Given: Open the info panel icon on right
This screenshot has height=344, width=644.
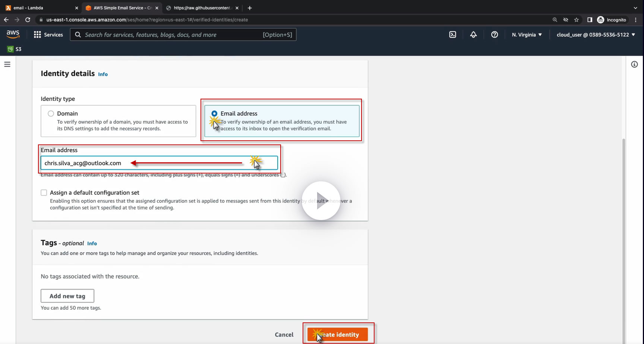Looking at the screenshot, I should pos(634,64).
